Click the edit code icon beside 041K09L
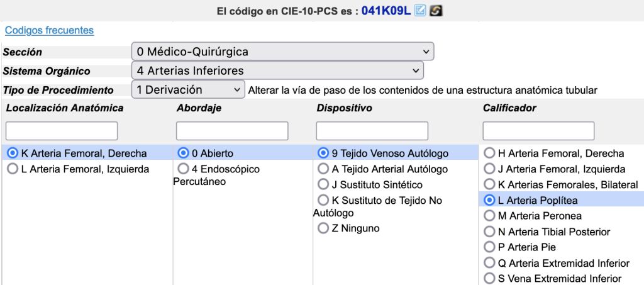This screenshot has height=285, width=644. pos(420,11)
